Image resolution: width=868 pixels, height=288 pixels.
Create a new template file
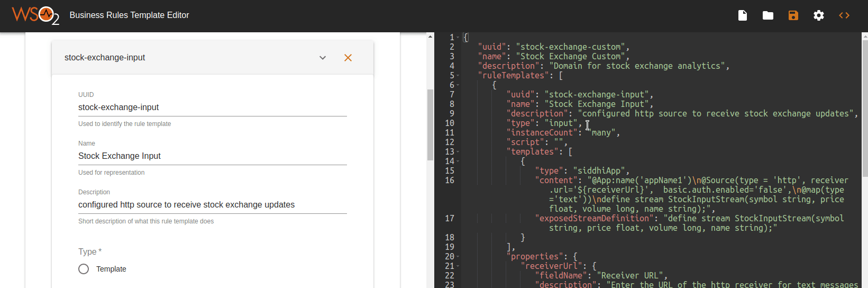[x=743, y=15]
